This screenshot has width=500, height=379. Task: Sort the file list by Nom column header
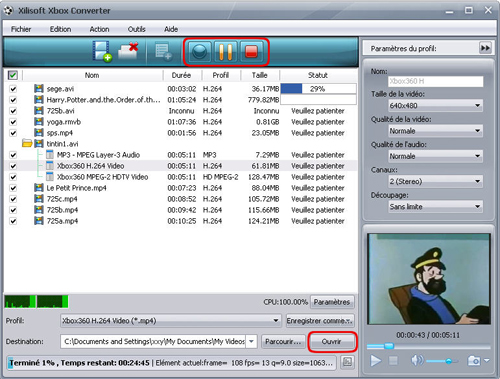coord(92,75)
